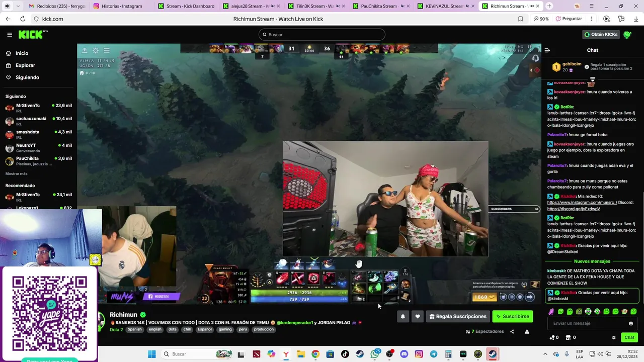Open the Instagram munsrc link in chat
The height and width of the screenshot is (362, 644).
582,203
